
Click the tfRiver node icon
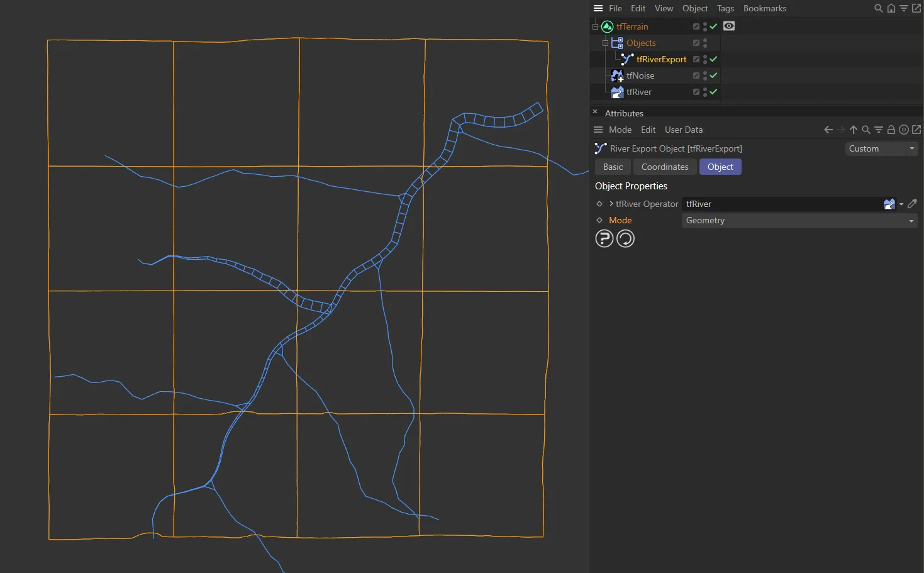(x=617, y=92)
